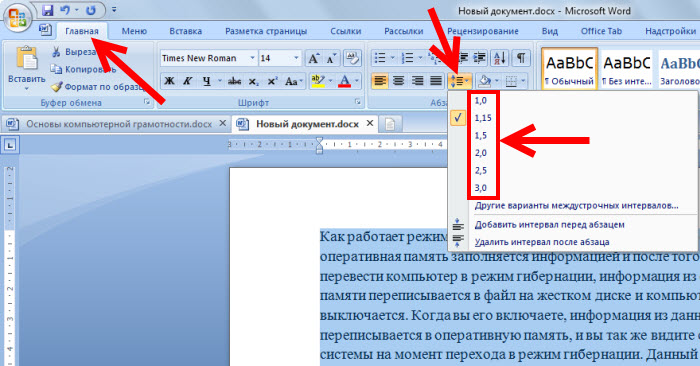Open Другие варианты междустрочных интервалов

pos(576,206)
